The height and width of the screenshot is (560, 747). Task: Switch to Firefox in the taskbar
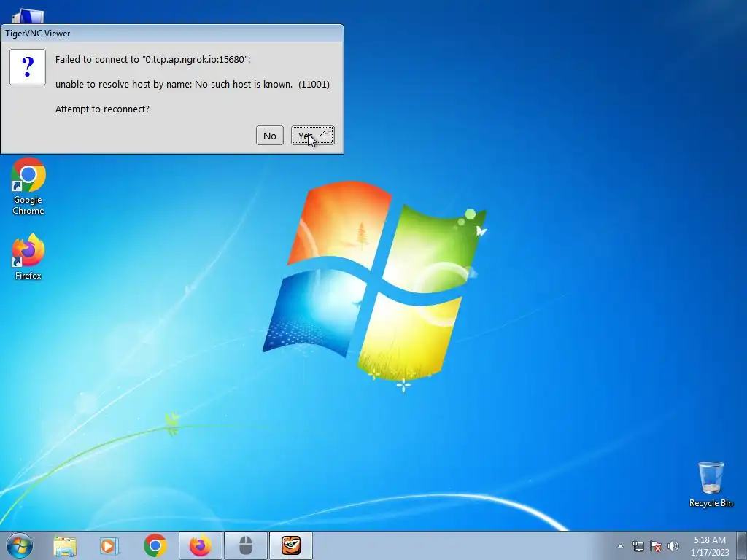pos(200,545)
